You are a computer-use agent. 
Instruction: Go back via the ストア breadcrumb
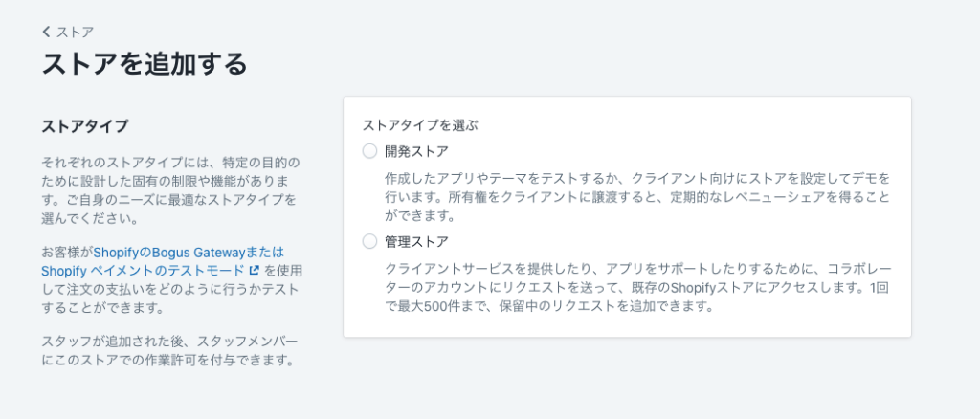(x=75, y=32)
